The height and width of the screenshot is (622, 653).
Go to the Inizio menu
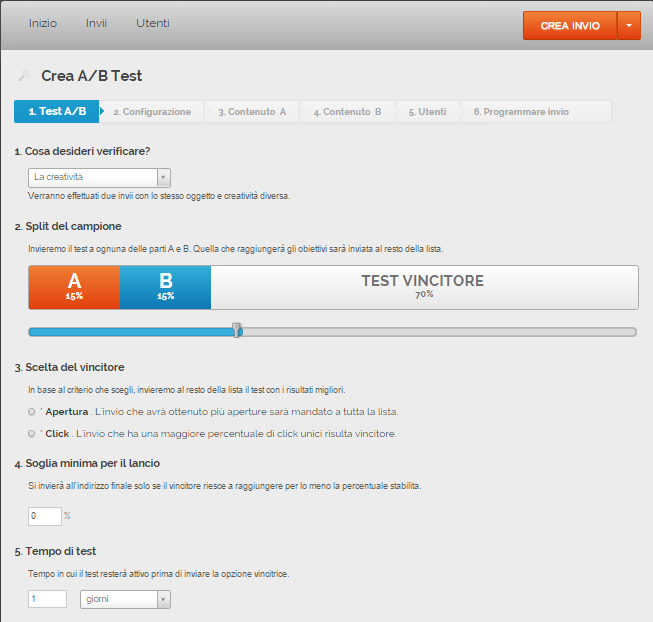(43, 23)
